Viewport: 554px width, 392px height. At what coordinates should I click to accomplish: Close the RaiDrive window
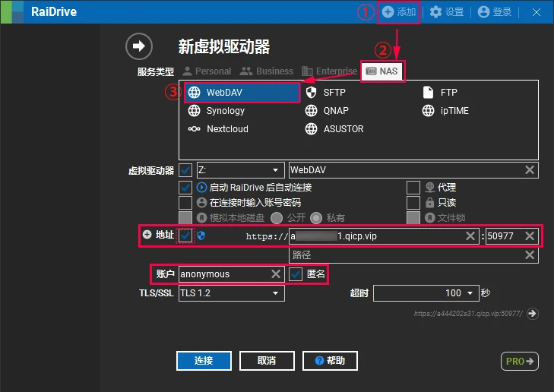coord(537,12)
